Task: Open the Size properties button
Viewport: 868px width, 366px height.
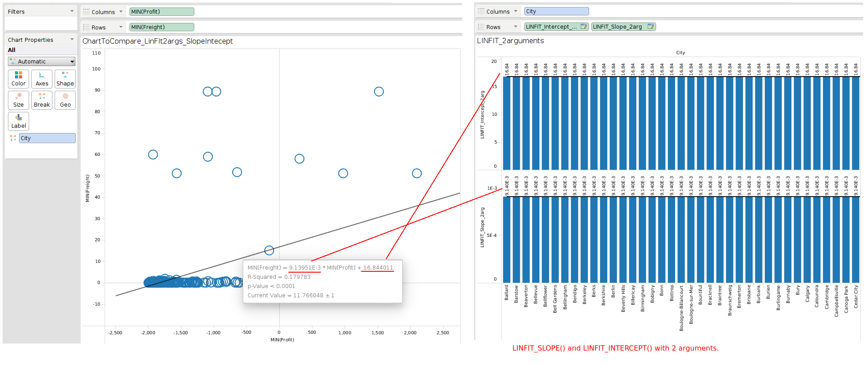Action: [19, 100]
